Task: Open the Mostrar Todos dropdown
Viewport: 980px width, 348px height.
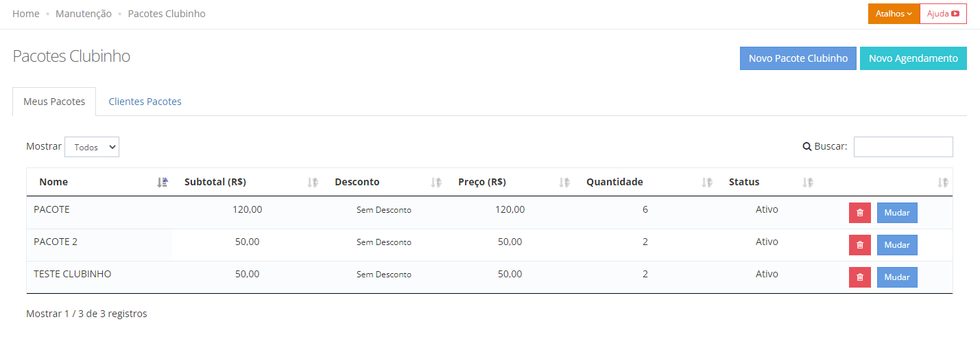Action: click(x=92, y=147)
